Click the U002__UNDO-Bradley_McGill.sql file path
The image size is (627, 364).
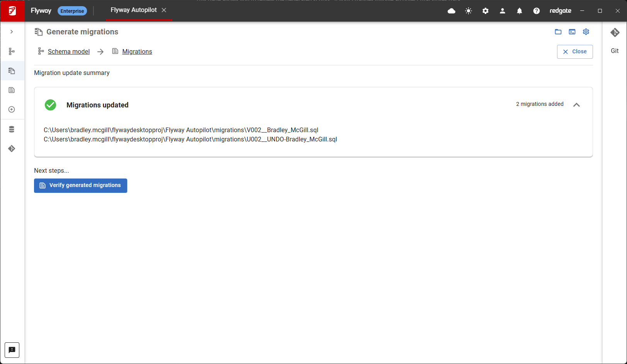[x=190, y=139]
